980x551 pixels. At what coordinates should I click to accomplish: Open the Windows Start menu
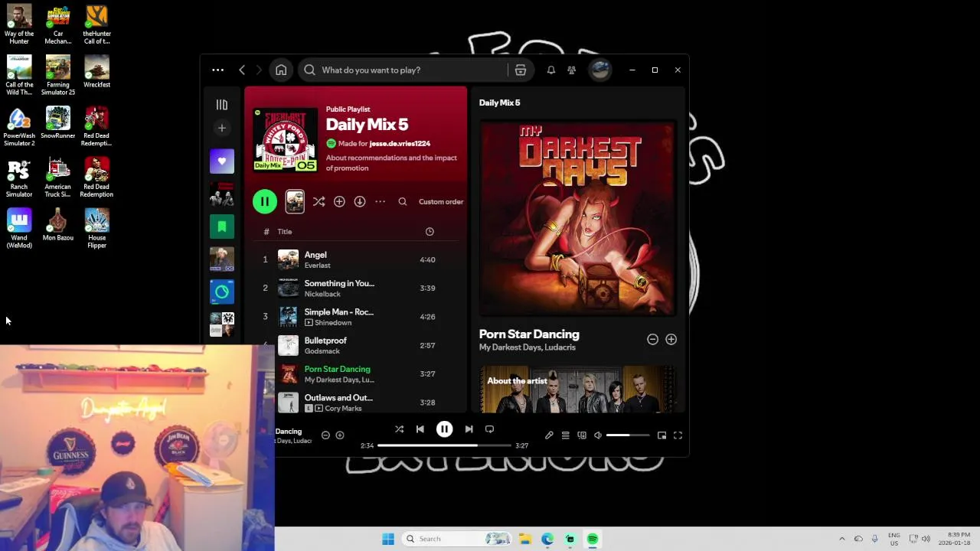point(388,539)
